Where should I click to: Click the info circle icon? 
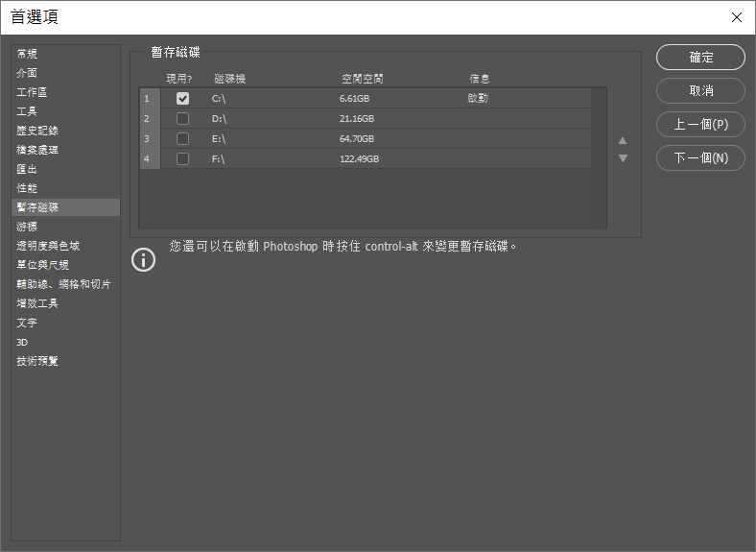click(x=143, y=259)
